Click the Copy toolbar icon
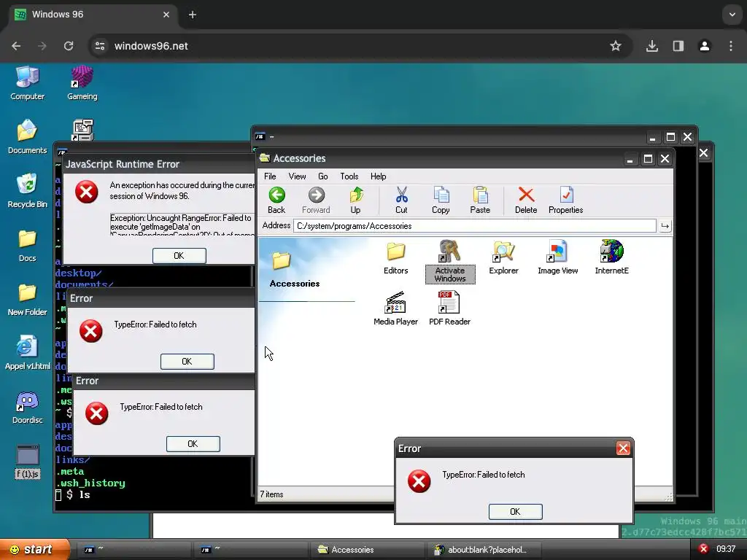The height and width of the screenshot is (560, 747). 441,201
